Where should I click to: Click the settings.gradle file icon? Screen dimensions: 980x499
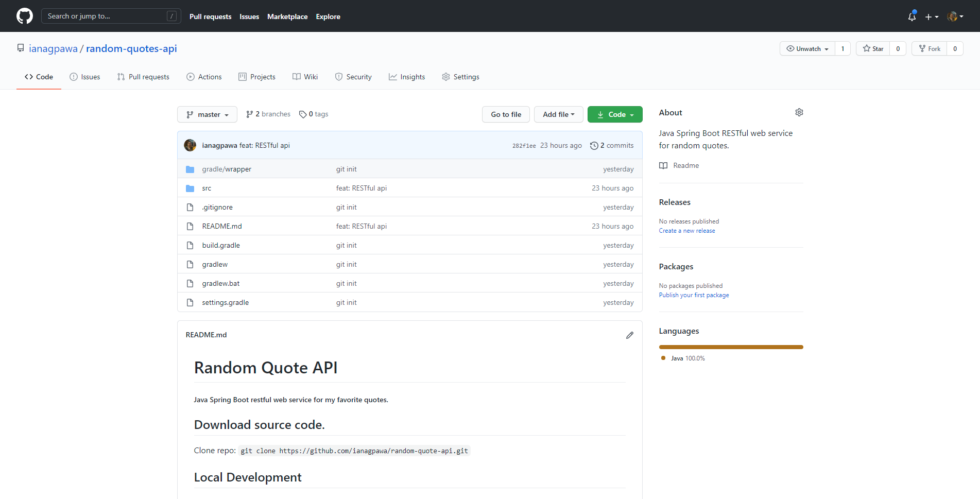[190, 302]
